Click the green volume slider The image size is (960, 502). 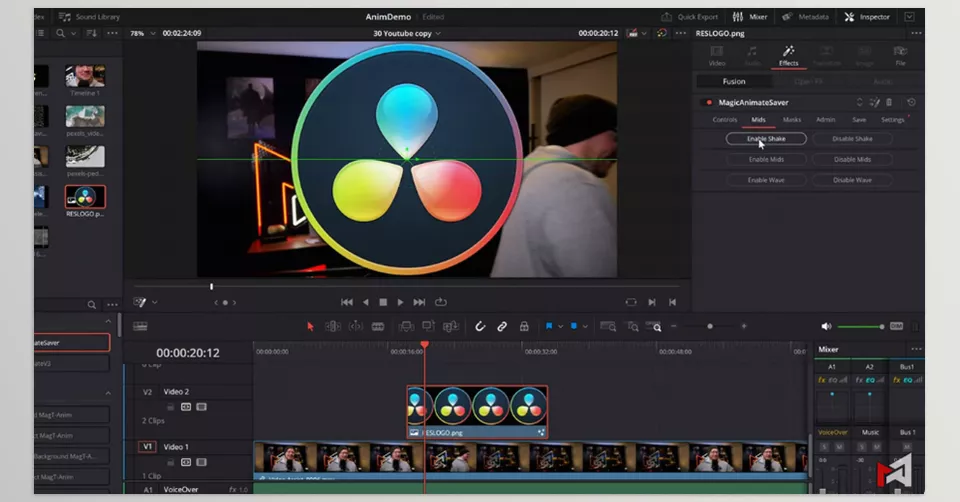(x=860, y=327)
